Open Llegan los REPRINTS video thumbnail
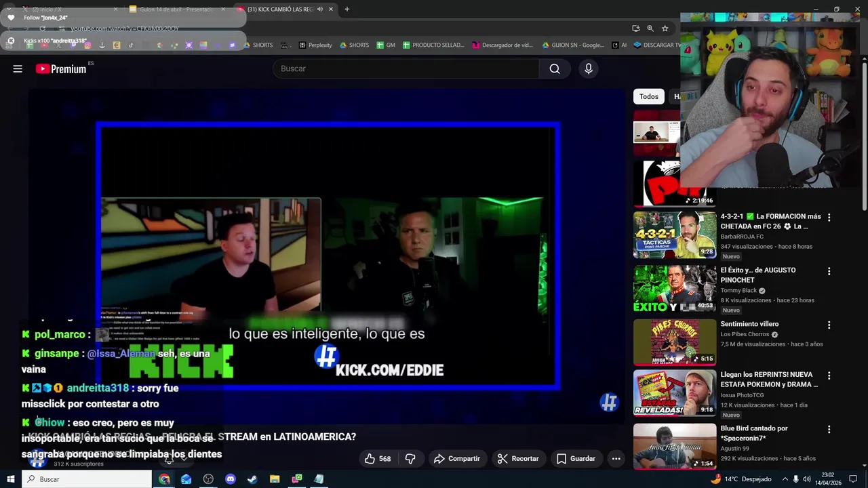The height and width of the screenshot is (488, 868). coord(674,392)
